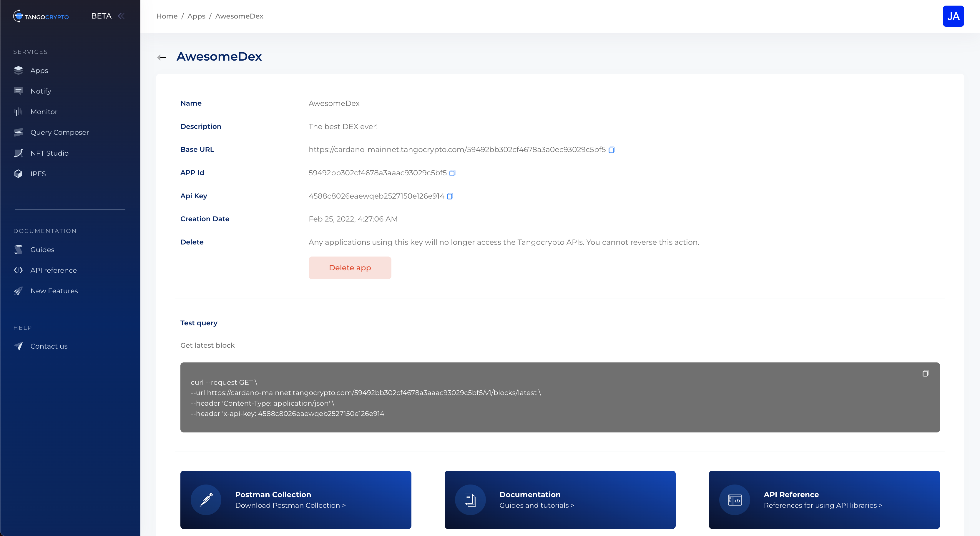
Task: Copy the curl test query code
Action: click(925, 373)
